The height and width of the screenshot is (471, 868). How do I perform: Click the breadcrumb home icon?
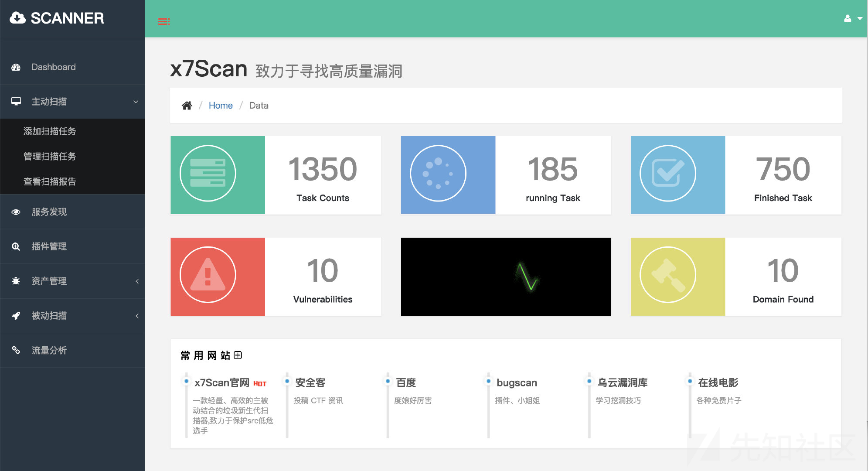click(x=187, y=106)
